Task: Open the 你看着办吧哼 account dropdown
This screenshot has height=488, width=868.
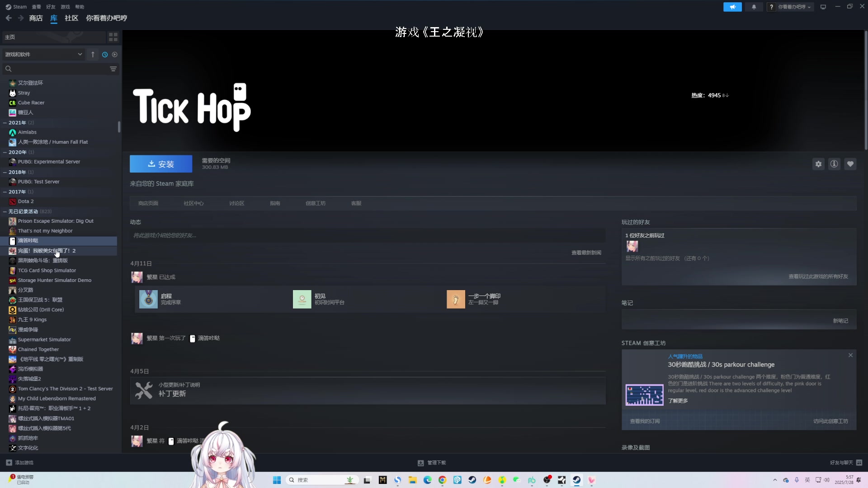Action: [794, 7]
